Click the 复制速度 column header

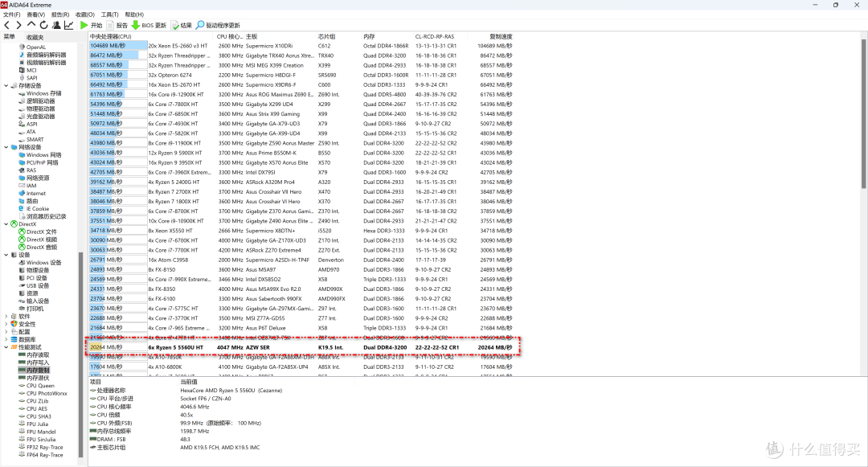click(x=501, y=36)
